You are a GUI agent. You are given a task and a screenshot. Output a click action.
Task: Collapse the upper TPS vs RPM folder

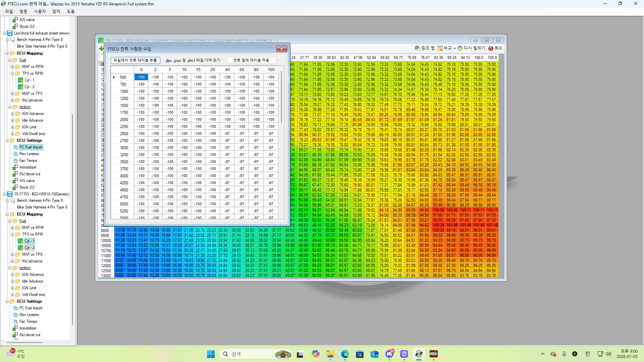coord(12,73)
